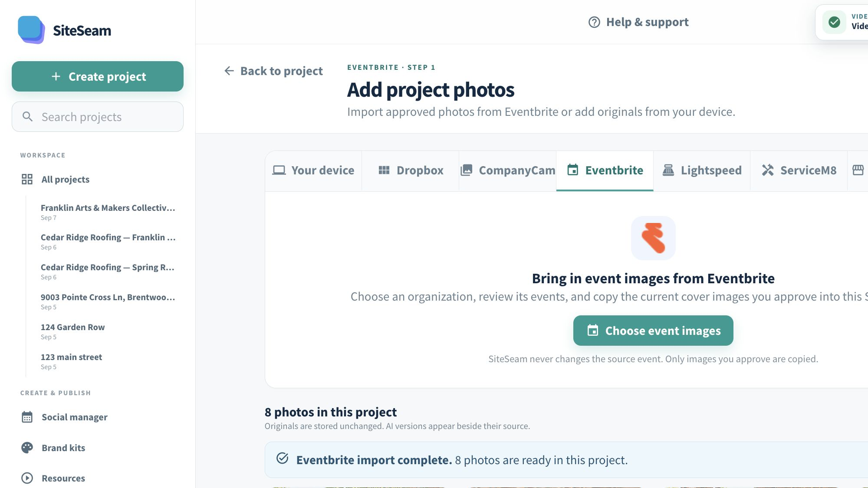
Task: Click the Social manager calendar icon
Action: [27, 417]
